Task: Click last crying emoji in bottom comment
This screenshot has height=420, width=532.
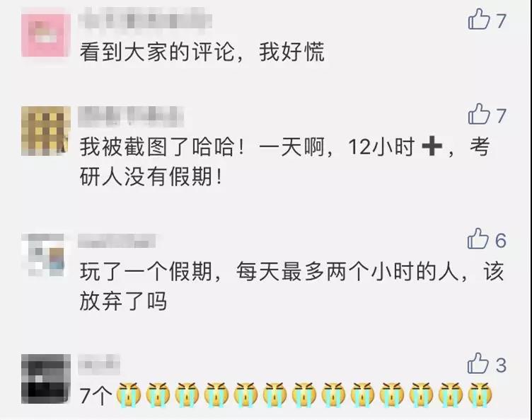Action: click(x=480, y=395)
